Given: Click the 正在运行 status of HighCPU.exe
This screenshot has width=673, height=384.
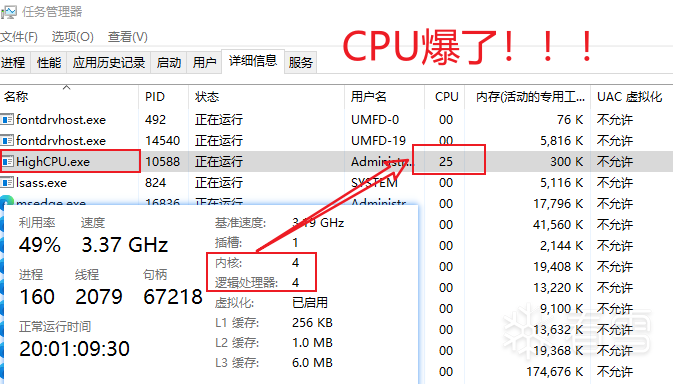Looking at the screenshot, I should [x=219, y=161].
